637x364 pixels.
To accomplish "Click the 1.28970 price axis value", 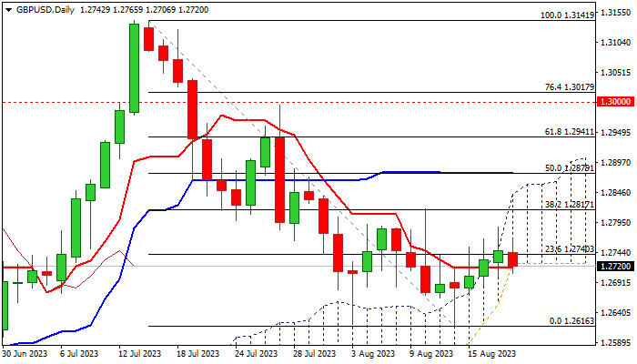I will point(615,163).
